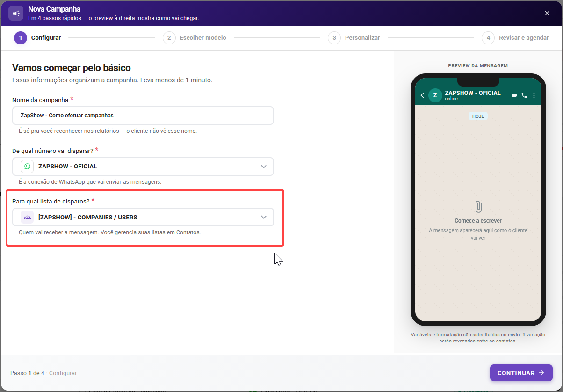Click the Para qual lista de disparos label

pos(51,201)
